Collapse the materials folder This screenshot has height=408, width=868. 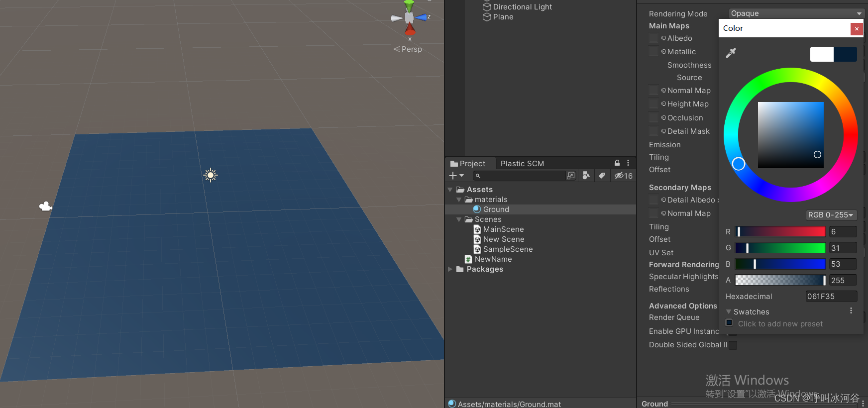coord(459,200)
